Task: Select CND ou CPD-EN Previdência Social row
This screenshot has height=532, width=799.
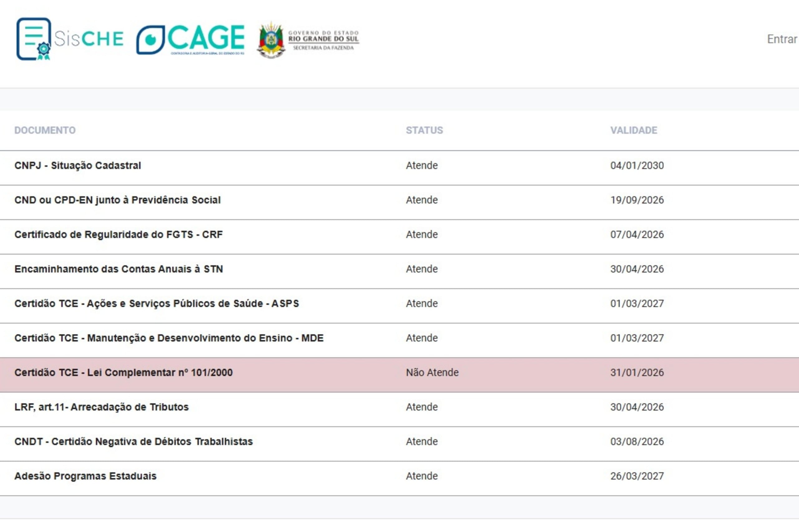Action: (117, 200)
